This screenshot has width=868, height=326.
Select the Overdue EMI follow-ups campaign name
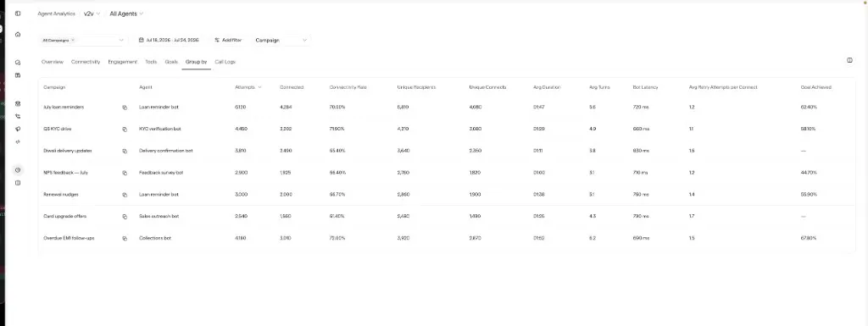[69, 239]
